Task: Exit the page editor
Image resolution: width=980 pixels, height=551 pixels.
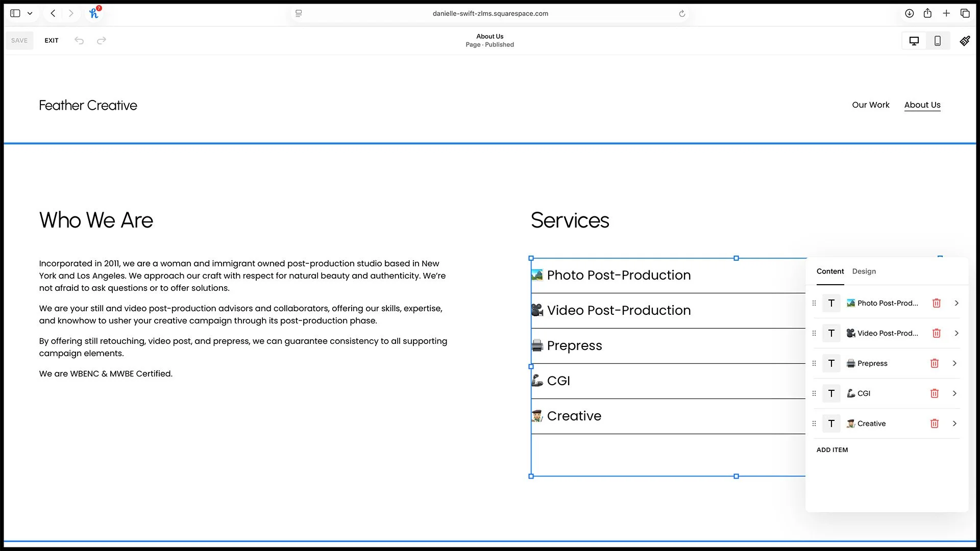Action: (51, 40)
